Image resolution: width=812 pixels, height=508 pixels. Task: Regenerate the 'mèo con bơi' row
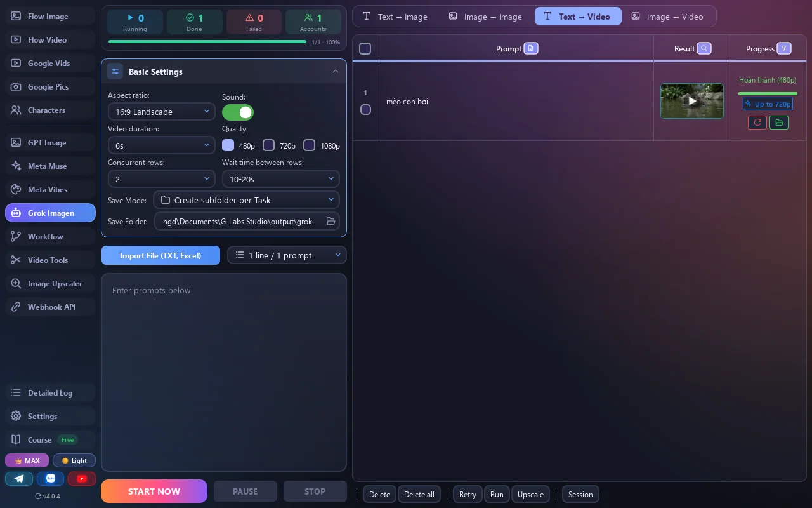point(757,123)
